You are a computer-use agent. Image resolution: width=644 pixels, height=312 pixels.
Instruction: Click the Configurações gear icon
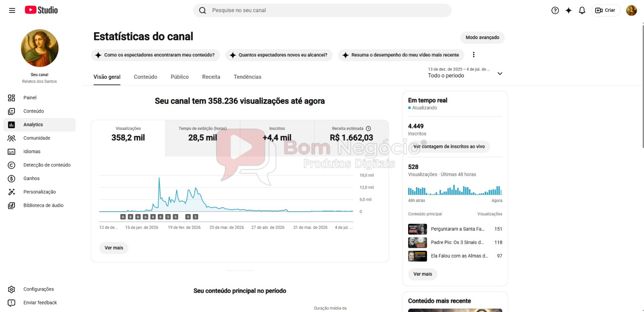coord(11,289)
